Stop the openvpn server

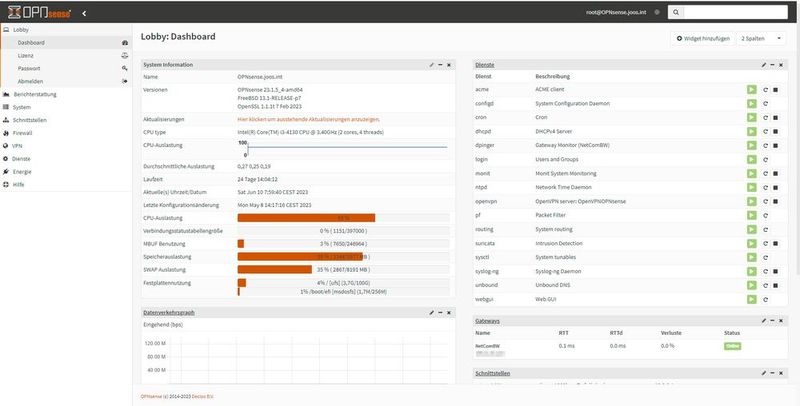[775, 201]
